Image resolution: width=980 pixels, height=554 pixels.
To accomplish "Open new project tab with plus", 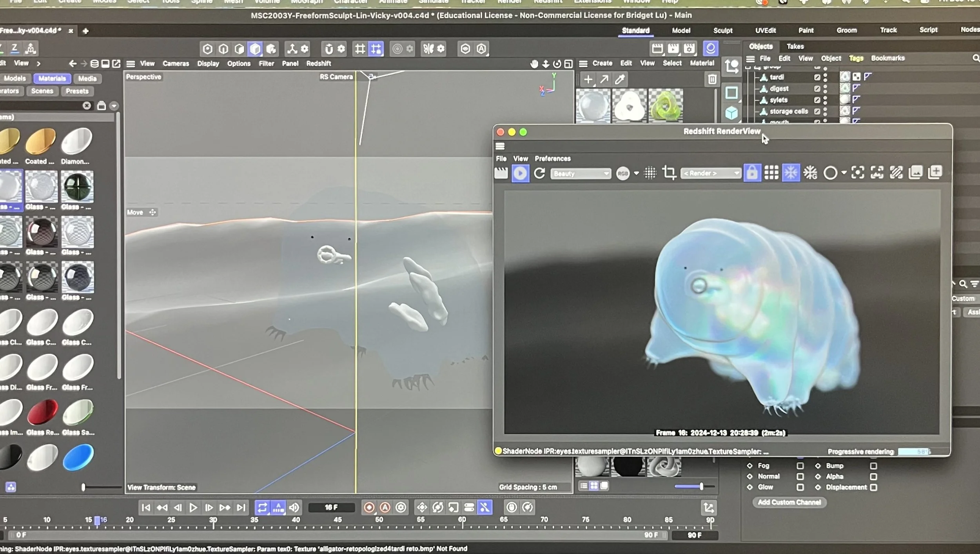I will pyautogui.click(x=85, y=31).
